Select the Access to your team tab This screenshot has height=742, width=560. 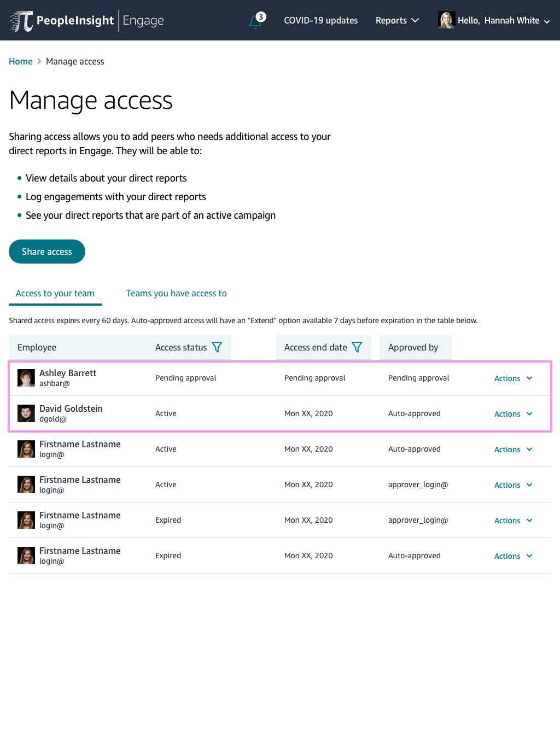point(55,294)
